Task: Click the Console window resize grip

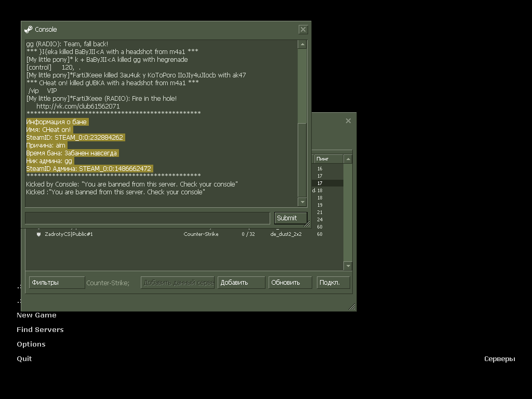Action: coord(307,224)
